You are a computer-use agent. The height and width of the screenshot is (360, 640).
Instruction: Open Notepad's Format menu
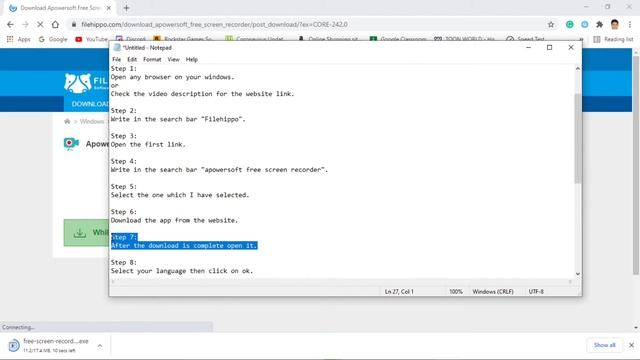[x=152, y=59]
